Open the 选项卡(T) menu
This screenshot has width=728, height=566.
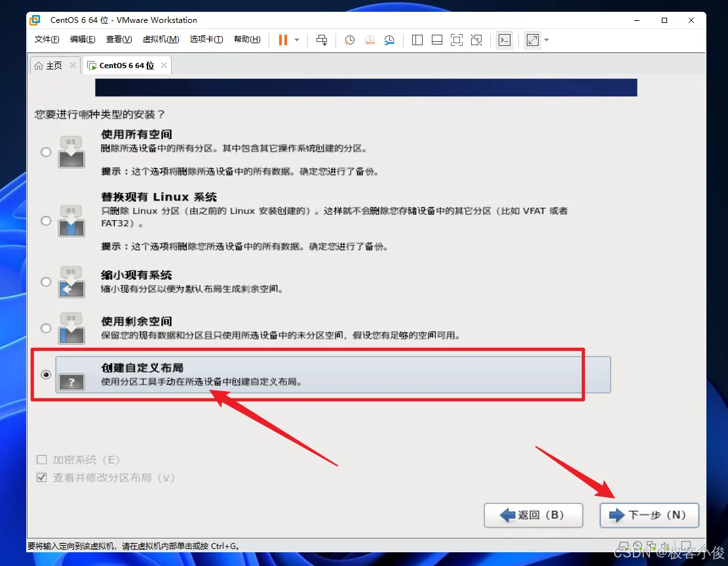click(206, 39)
